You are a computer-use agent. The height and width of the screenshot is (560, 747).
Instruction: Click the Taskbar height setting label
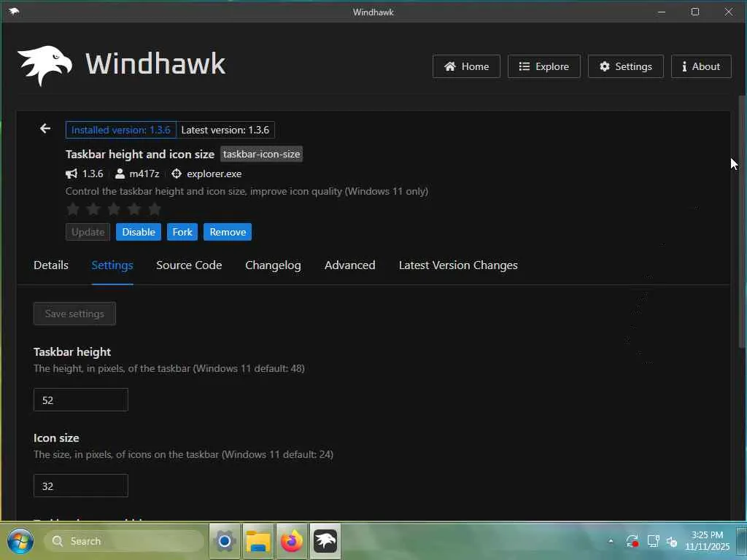pos(72,352)
